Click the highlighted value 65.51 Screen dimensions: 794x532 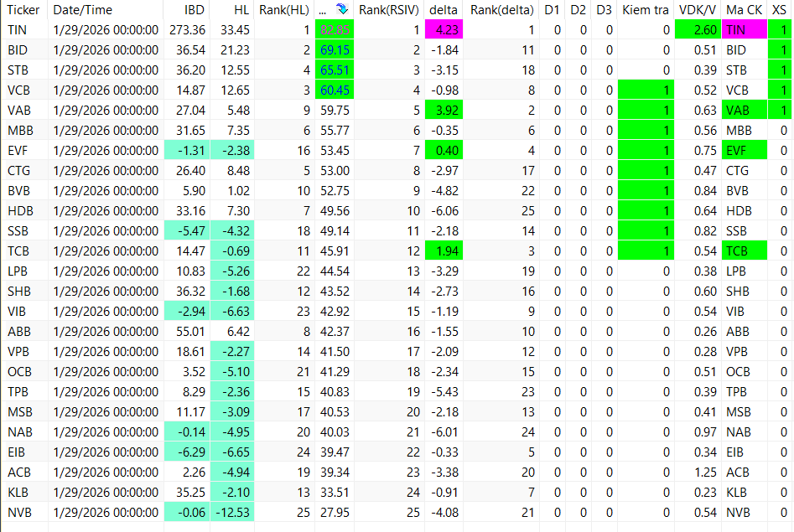335,70
